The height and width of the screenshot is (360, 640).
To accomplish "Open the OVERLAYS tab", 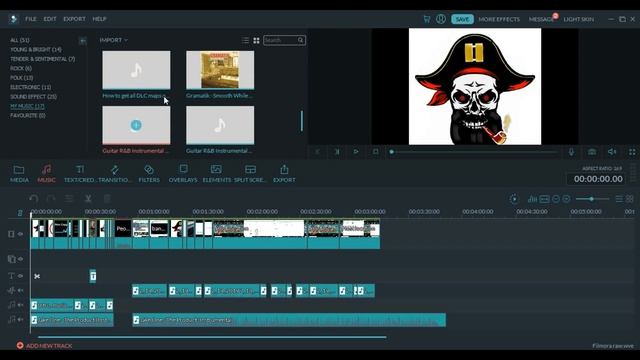I will 183,173.
